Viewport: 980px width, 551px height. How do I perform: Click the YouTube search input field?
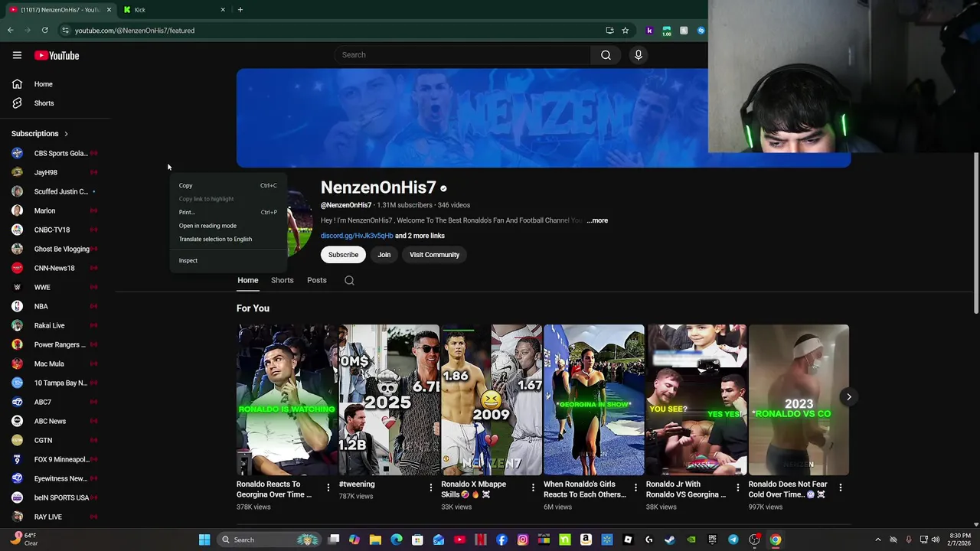pos(462,55)
